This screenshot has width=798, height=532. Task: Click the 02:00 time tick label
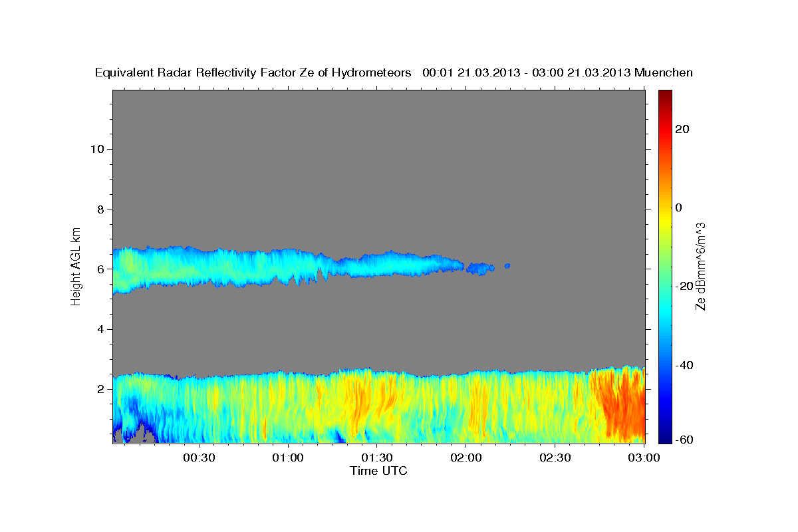(466, 458)
